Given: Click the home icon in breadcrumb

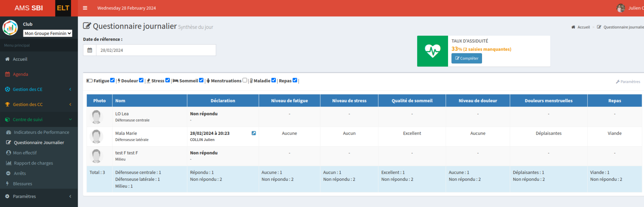Looking at the screenshot, I should point(573,27).
